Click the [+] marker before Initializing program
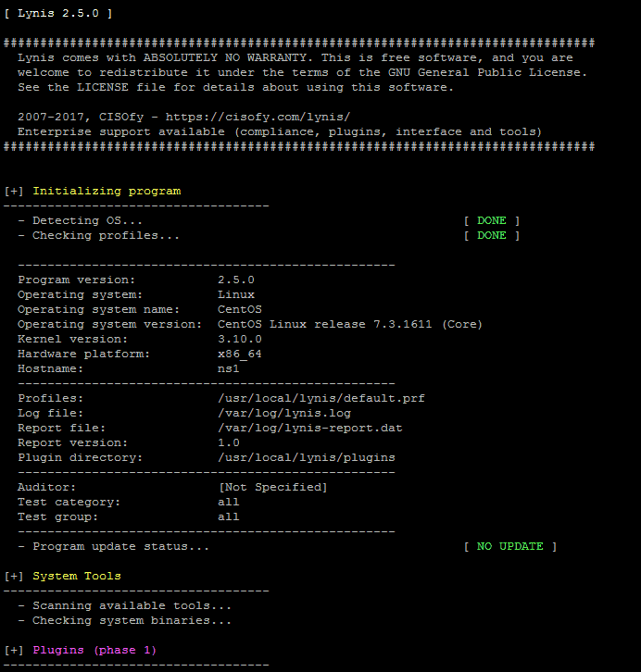This screenshot has width=641, height=672. [x=14, y=192]
